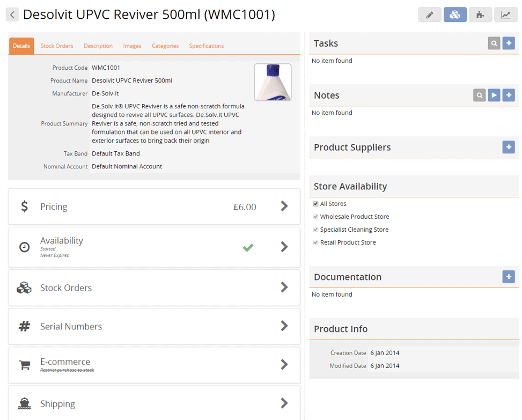
Task: Expand the Shipping row chevron
Action: [x=284, y=403]
